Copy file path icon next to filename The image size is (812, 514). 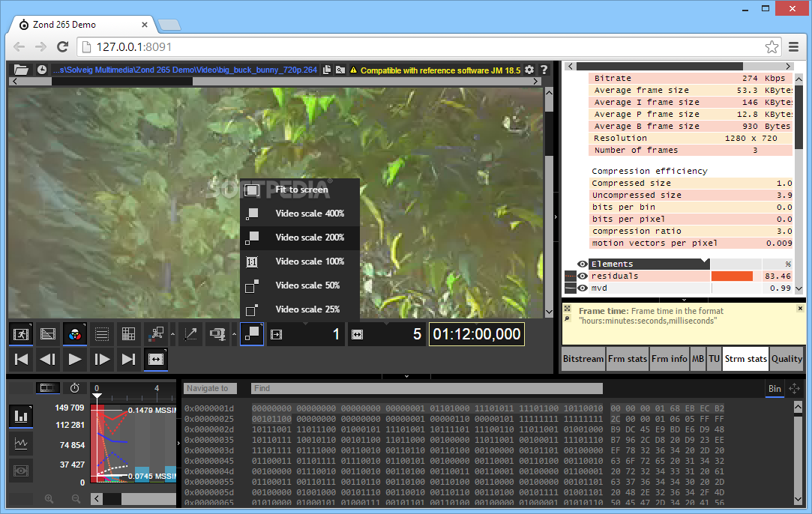point(327,70)
